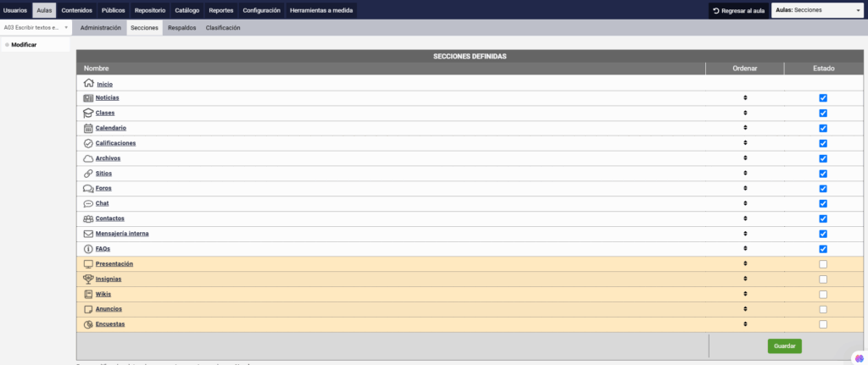Open the A03 Escribir textos classroom selector
The height and width of the screenshot is (365, 868).
[x=36, y=28]
